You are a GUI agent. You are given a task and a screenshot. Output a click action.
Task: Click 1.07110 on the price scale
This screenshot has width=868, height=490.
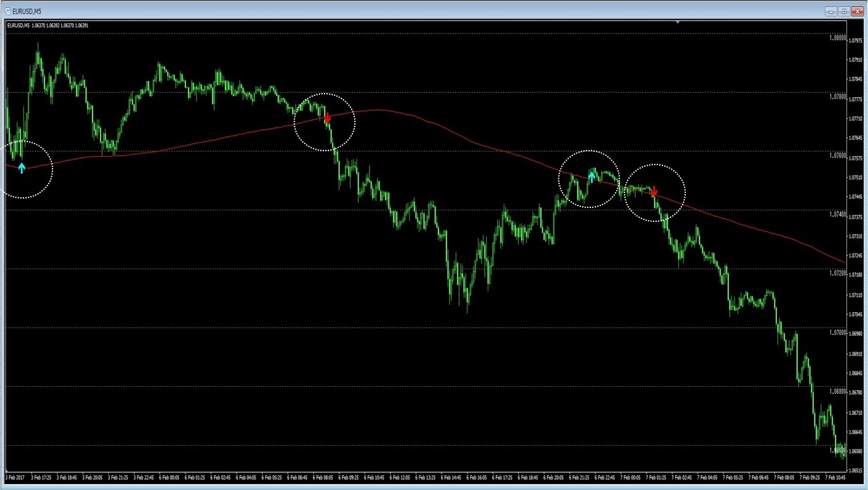pyautogui.click(x=857, y=295)
